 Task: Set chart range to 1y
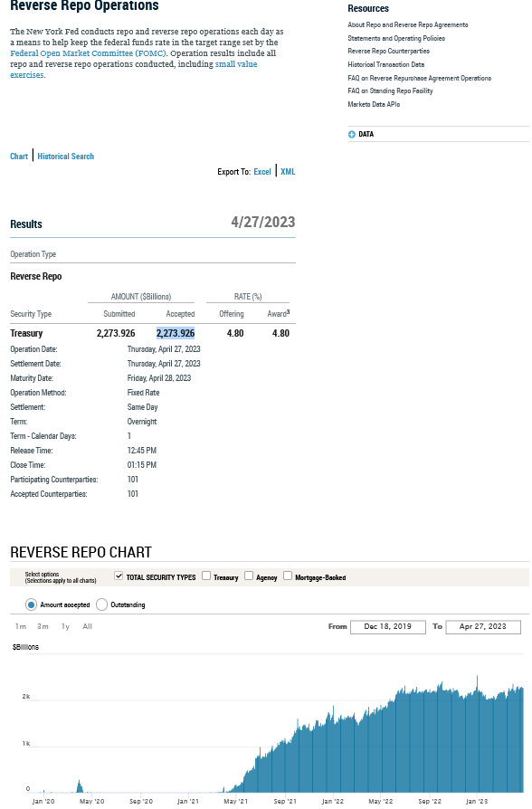pos(65,626)
